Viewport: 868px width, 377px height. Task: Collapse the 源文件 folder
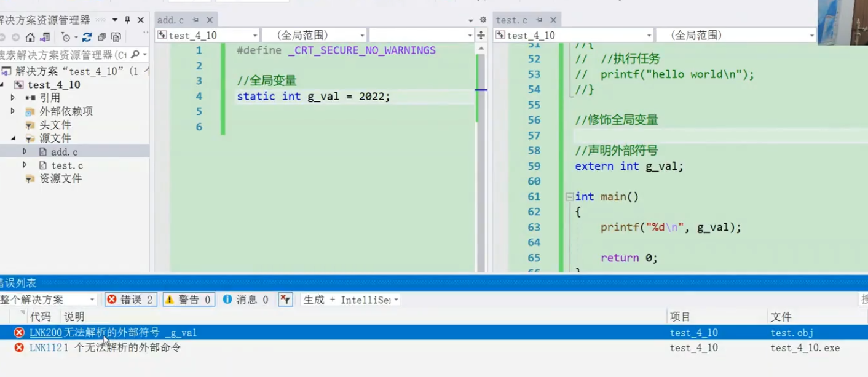click(x=13, y=138)
